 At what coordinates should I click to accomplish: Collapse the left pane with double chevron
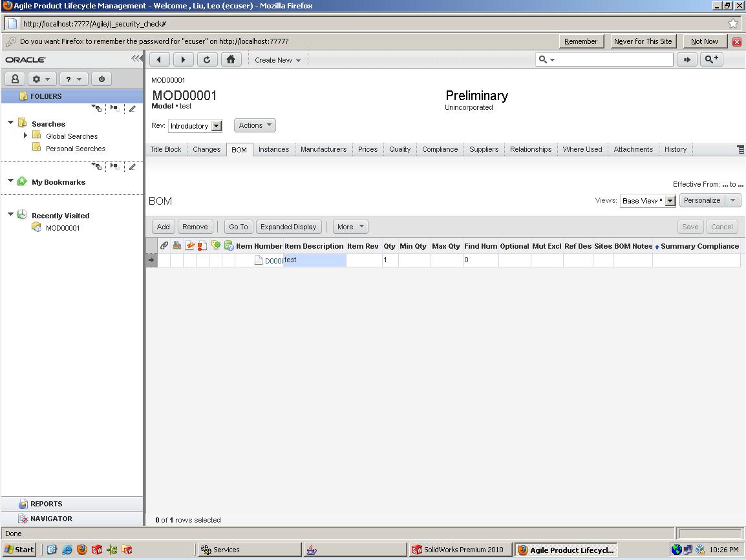pos(136,59)
